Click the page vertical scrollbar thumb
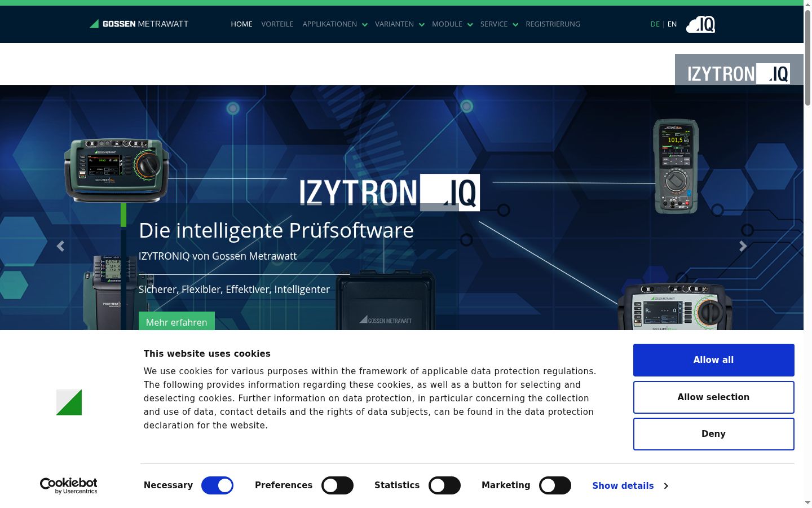Screen dimensions: 812x508 pyautogui.click(x=807, y=56)
